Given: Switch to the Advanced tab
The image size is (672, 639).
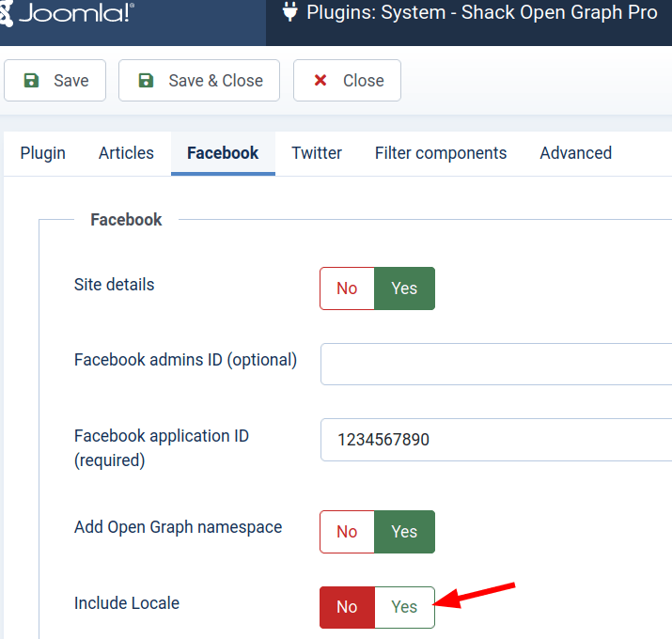Looking at the screenshot, I should tap(575, 153).
